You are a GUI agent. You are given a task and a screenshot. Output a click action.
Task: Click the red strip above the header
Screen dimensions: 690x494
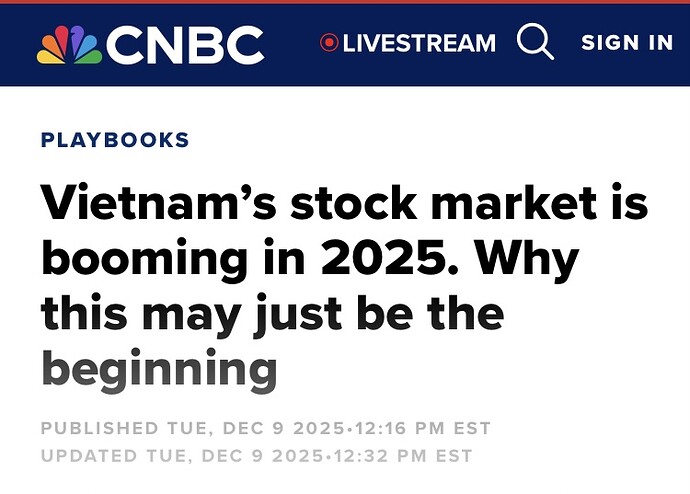coord(345,2)
